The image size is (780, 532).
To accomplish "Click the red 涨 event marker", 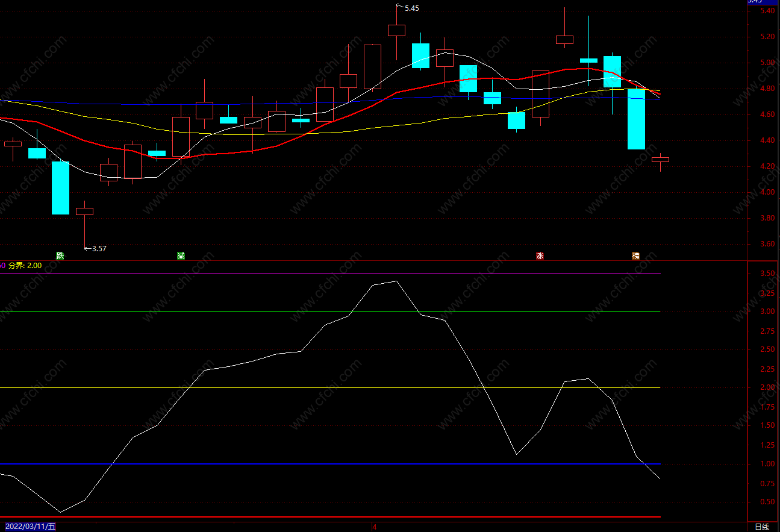I will (x=540, y=255).
